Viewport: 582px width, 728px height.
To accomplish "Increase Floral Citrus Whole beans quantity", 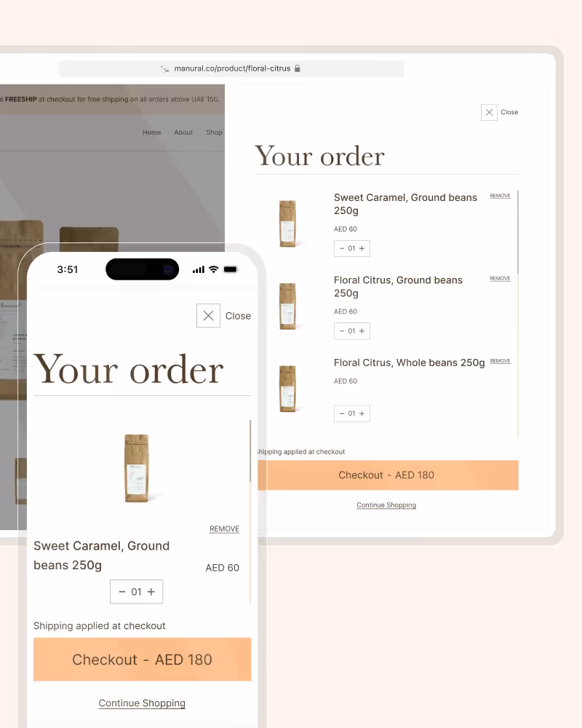I will click(362, 414).
